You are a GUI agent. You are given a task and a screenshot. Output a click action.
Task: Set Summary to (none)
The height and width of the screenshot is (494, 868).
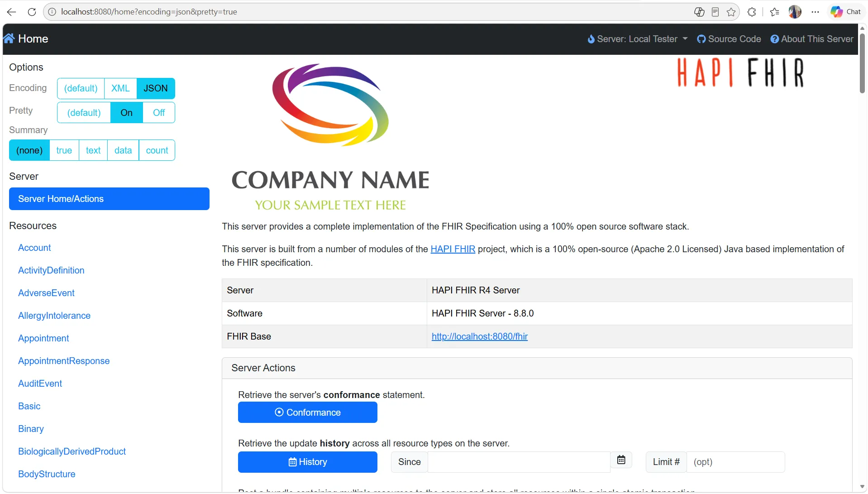click(x=29, y=150)
